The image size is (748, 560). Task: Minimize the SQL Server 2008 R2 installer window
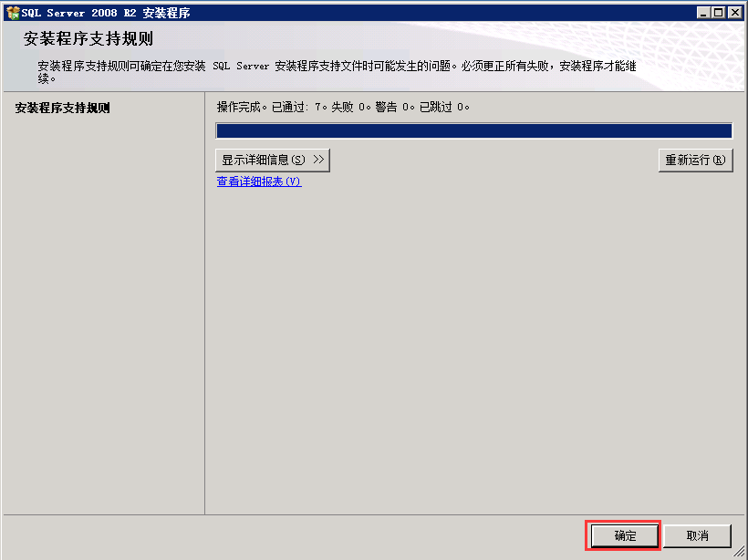tap(704, 12)
